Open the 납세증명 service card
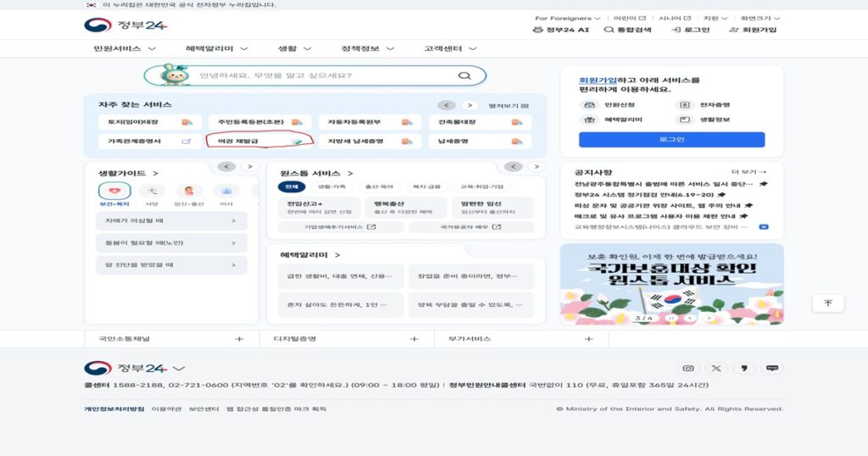This screenshot has height=456, width=868. point(480,141)
